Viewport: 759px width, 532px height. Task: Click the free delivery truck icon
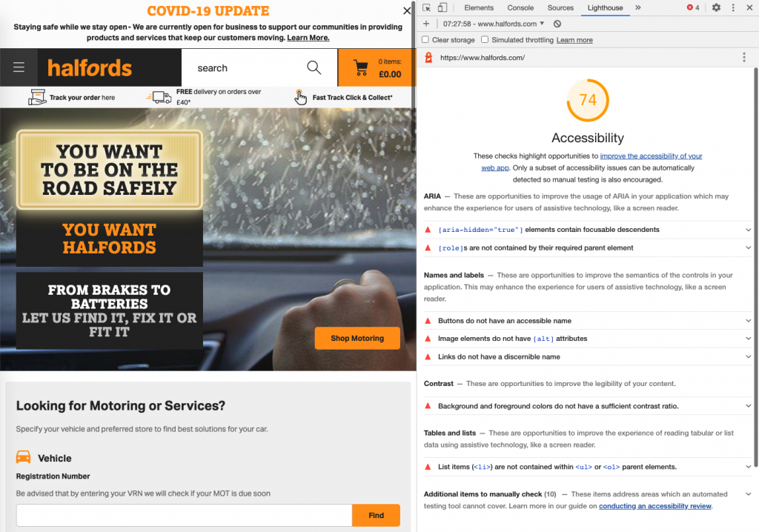click(x=159, y=97)
